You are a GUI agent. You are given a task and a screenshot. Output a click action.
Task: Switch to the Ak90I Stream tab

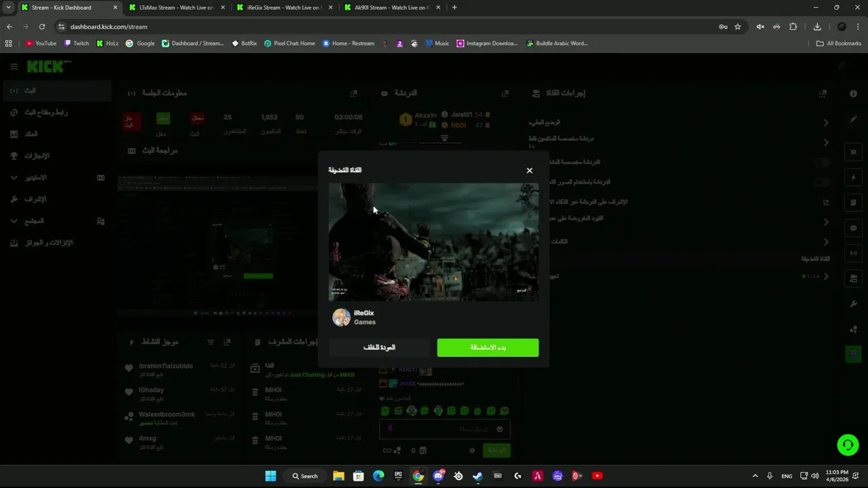[392, 7]
